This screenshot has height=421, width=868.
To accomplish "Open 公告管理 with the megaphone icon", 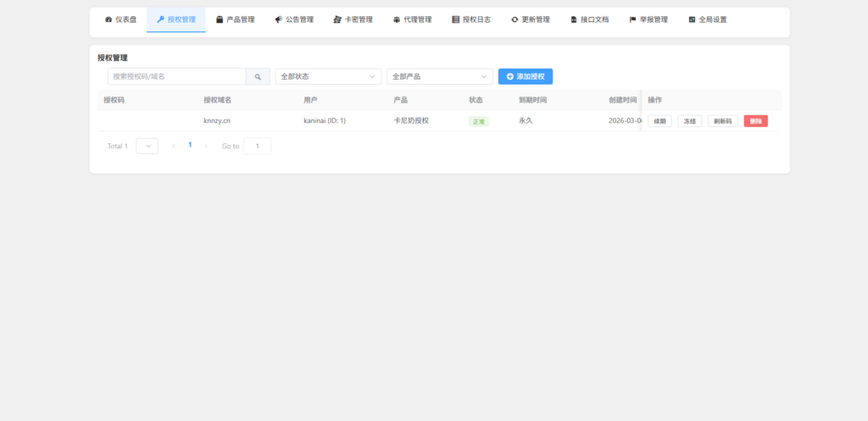I will tap(279, 19).
